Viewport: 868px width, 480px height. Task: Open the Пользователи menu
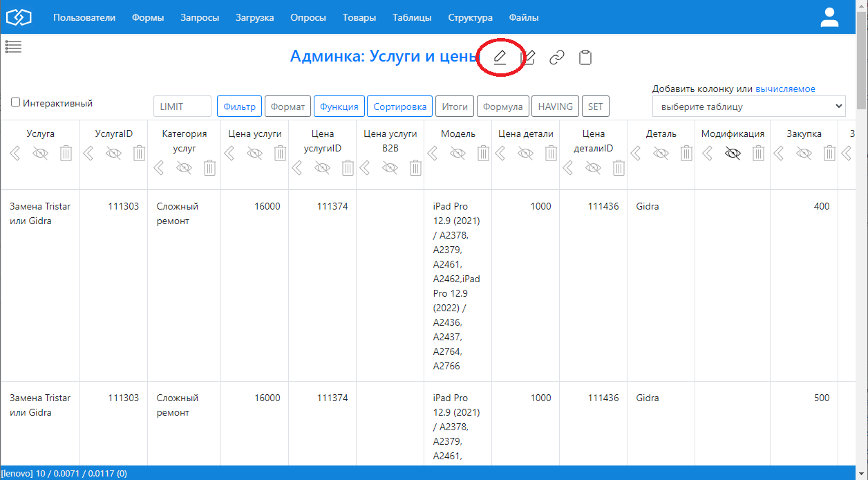pos(84,18)
